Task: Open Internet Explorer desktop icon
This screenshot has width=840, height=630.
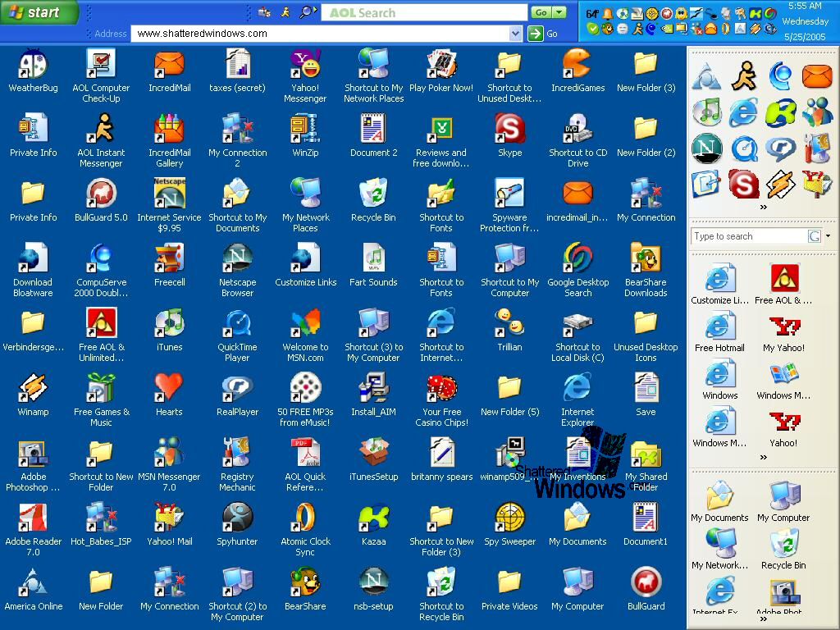Action: 578,399
